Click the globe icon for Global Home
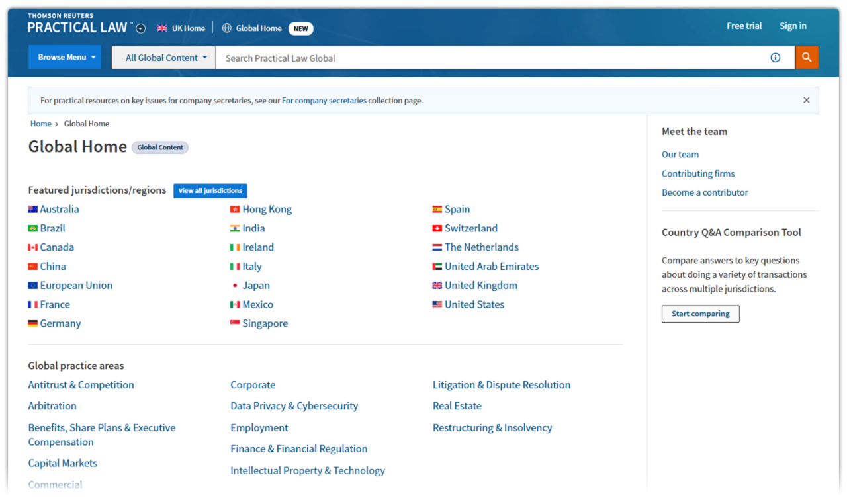The height and width of the screenshot is (504, 847). 227,28
